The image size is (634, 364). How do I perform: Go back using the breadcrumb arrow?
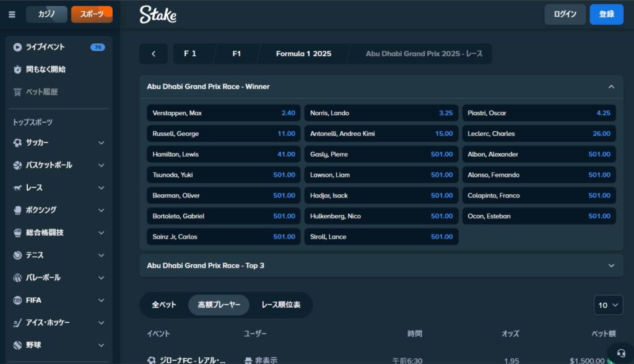pos(154,54)
